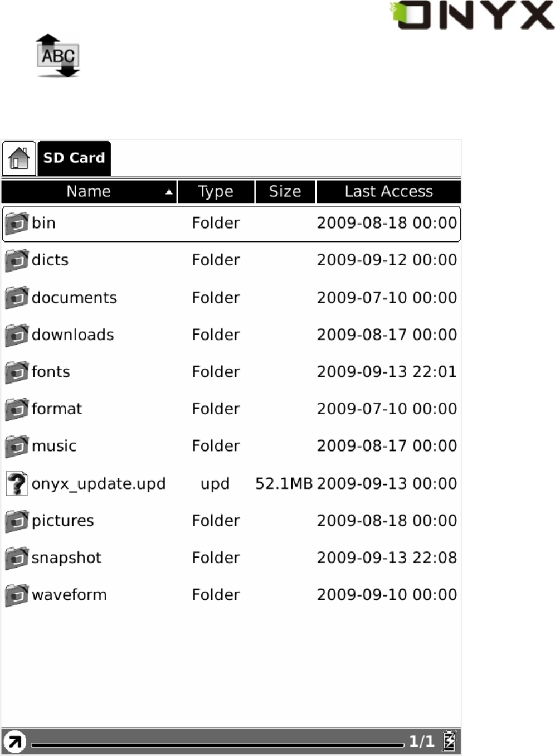Image resolution: width=555 pixels, height=756 pixels.
Task: Open the documents folder
Action: pos(74,298)
